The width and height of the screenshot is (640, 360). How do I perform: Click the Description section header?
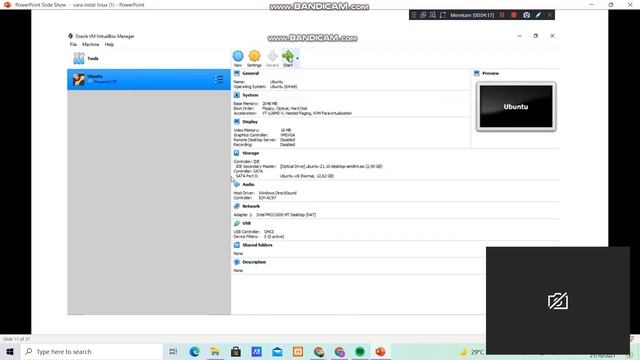[254, 262]
